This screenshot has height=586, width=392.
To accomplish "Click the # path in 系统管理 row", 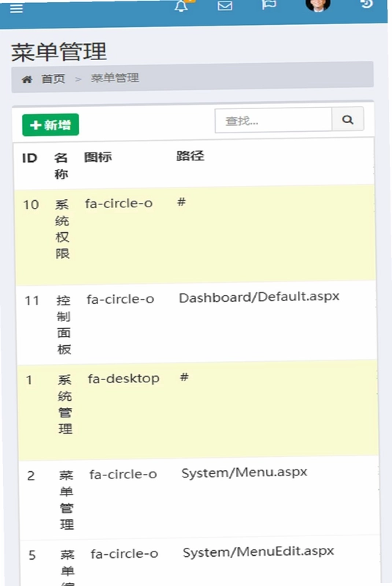I will [x=184, y=377].
